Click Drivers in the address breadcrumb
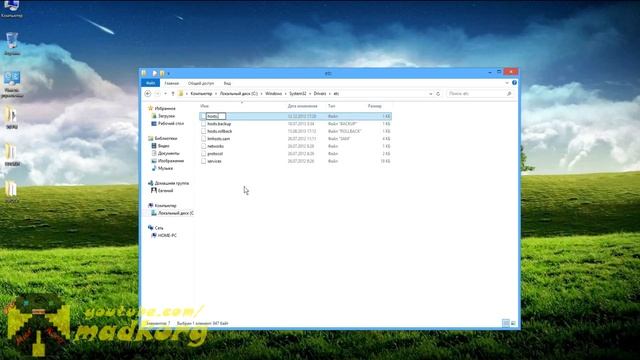 click(x=320, y=93)
